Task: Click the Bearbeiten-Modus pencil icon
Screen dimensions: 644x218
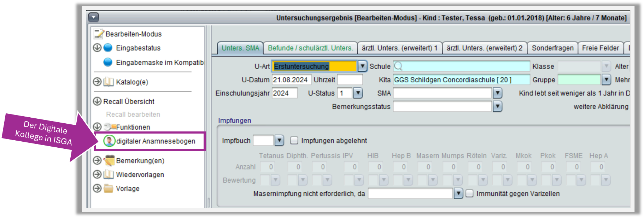Action: click(99, 34)
